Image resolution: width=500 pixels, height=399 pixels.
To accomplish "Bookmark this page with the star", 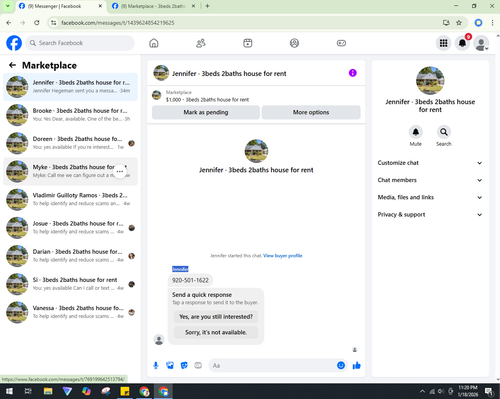I will point(459,23).
